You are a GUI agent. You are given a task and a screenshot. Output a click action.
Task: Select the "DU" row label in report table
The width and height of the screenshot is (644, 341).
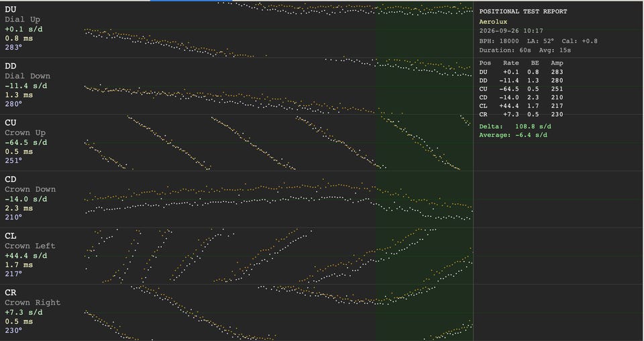click(x=484, y=72)
